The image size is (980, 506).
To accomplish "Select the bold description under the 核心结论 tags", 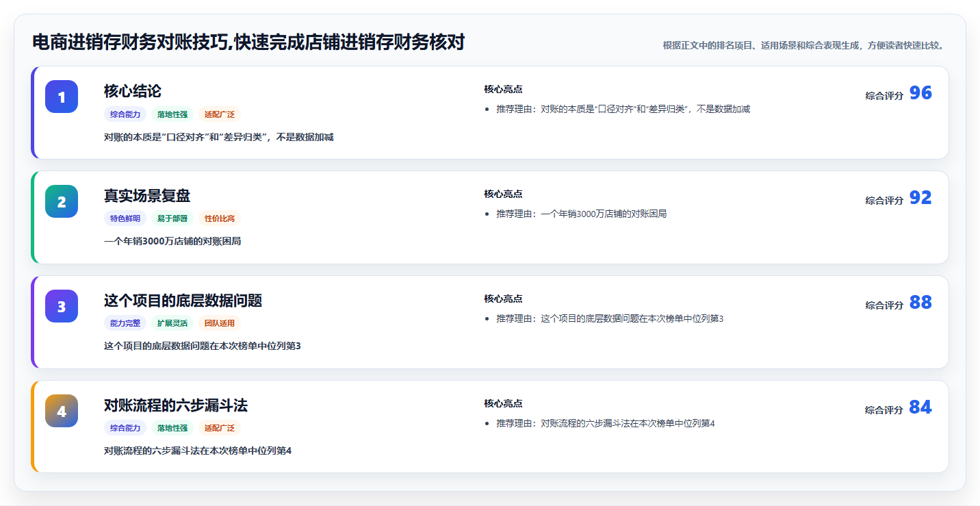I will 219,137.
